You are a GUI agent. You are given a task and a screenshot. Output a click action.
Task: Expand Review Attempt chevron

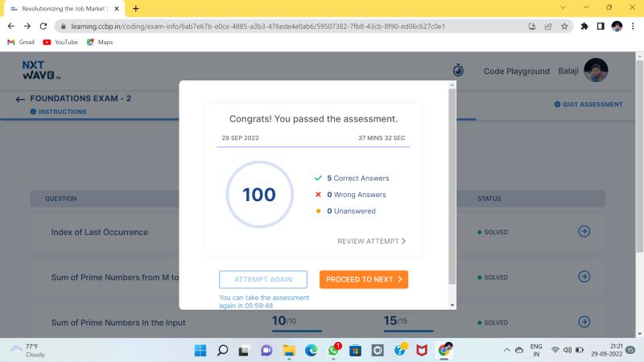click(403, 241)
